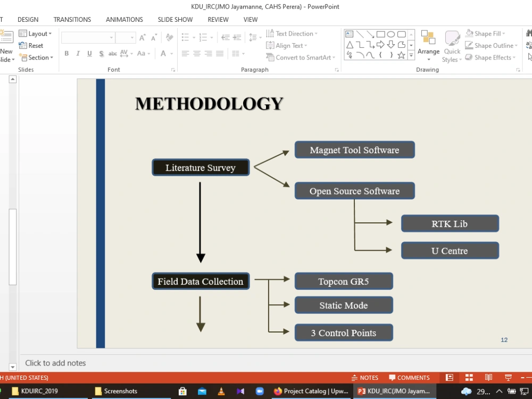Select the Literature Survey box on slide
The height and width of the screenshot is (399, 532).
(201, 168)
